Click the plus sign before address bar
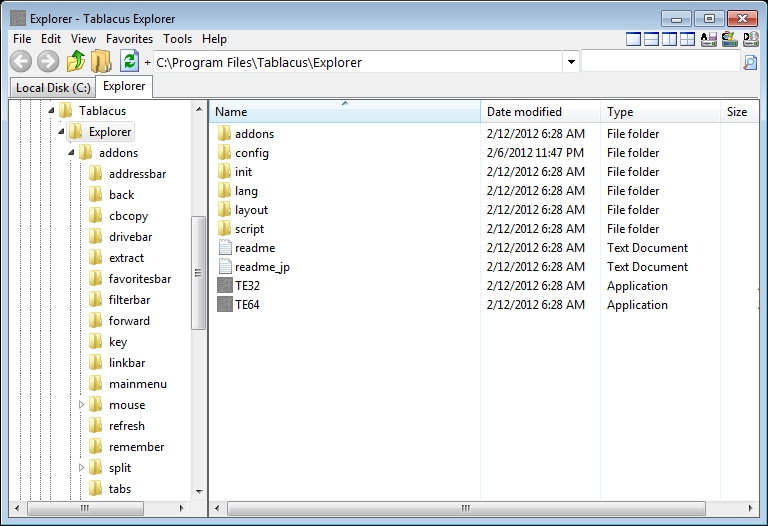This screenshot has width=768, height=526. [x=147, y=62]
